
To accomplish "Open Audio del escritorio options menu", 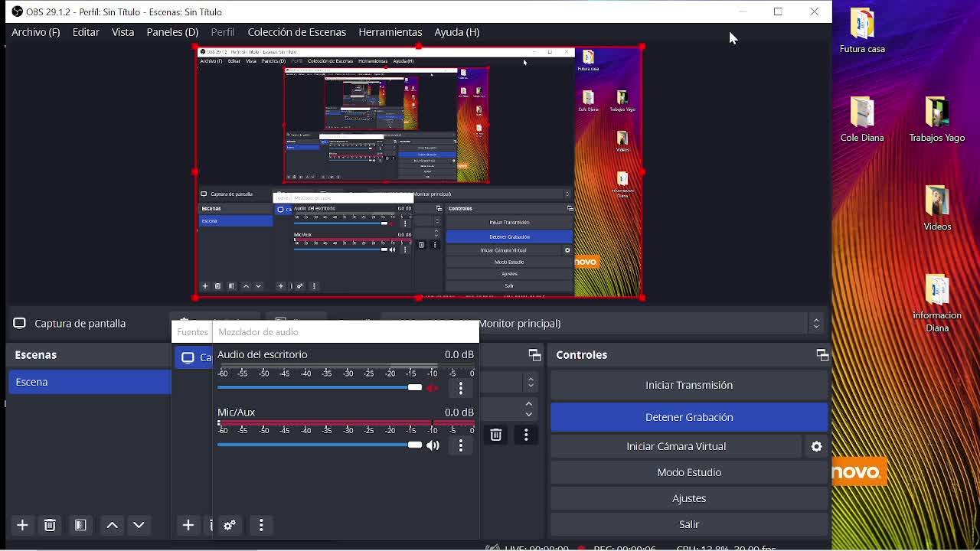I will coord(461,388).
